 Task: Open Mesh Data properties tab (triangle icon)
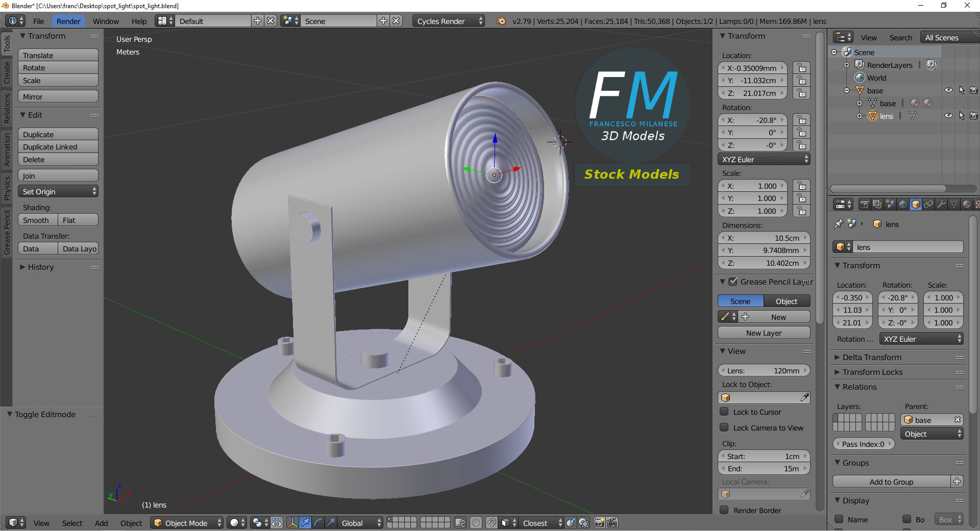tap(954, 205)
